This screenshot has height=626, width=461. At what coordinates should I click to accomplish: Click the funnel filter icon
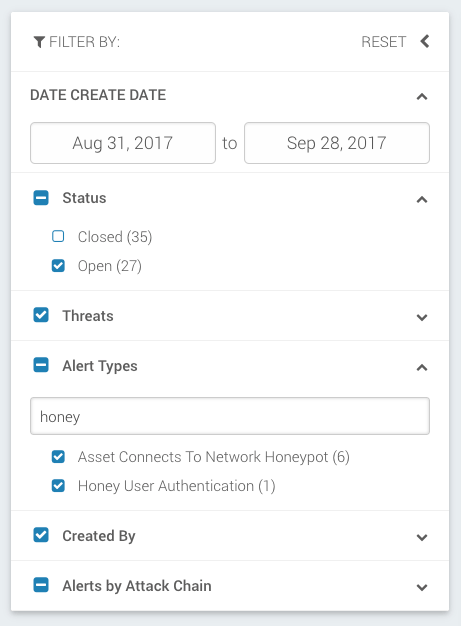tap(39, 42)
